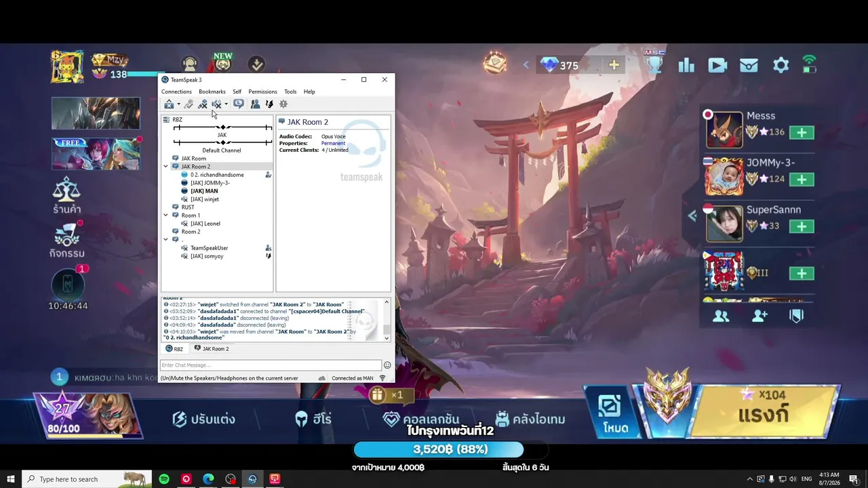This screenshot has width=868, height=488.
Task: Click the connection signal status icon
Action: [382, 378]
